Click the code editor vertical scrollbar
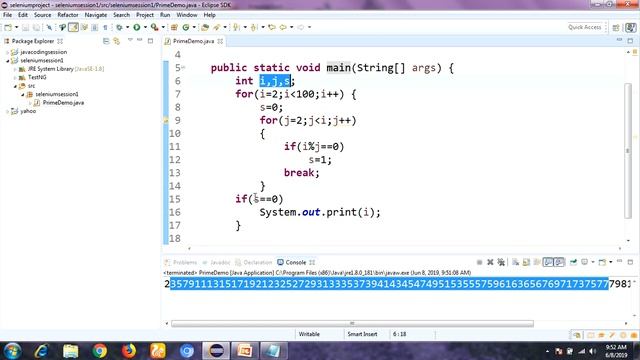This screenshot has height=360, width=640. [628, 151]
